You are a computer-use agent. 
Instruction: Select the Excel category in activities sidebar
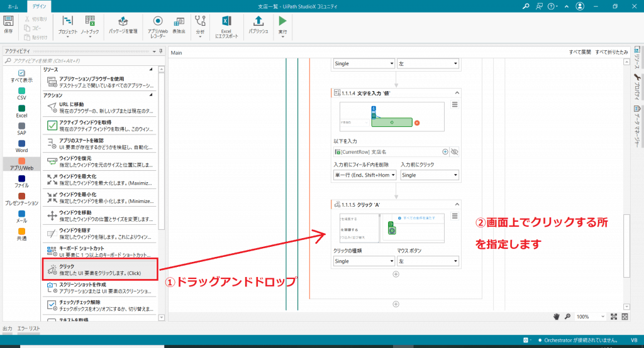point(21,111)
